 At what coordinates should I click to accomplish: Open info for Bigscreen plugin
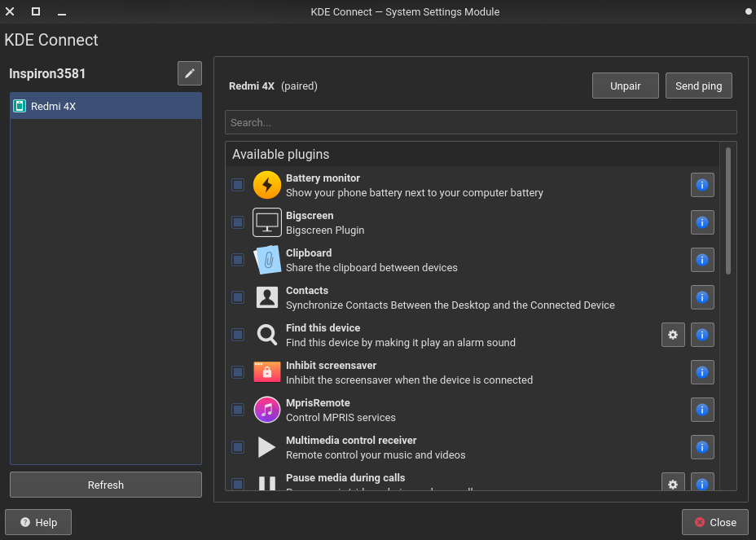pos(702,222)
